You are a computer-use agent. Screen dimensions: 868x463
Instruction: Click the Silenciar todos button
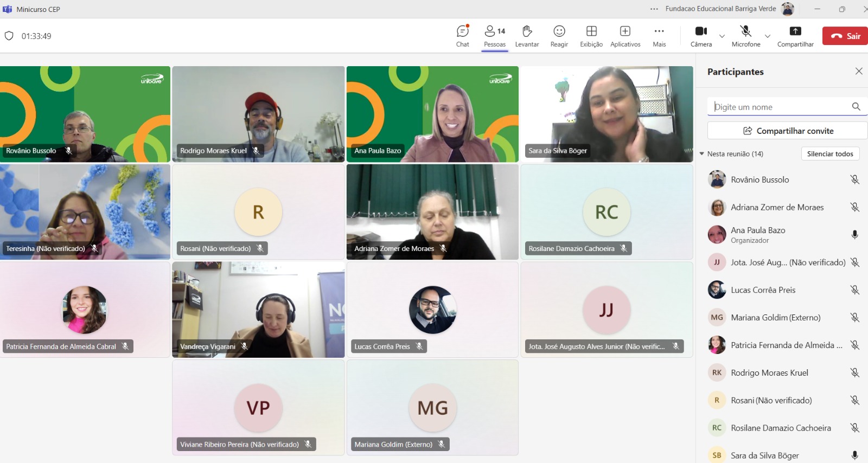click(x=829, y=154)
